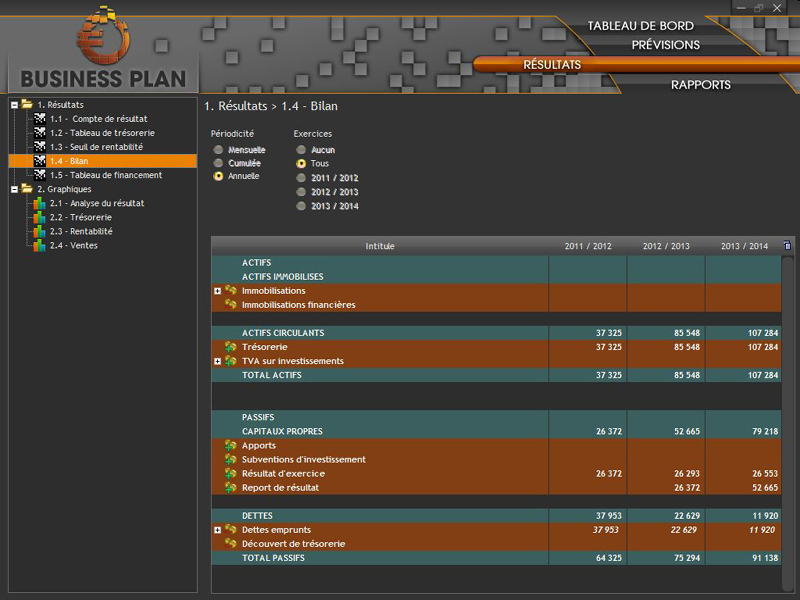Click the Ventes chart icon
This screenshot has height=600, width=800.
click(x=39, y=245)
